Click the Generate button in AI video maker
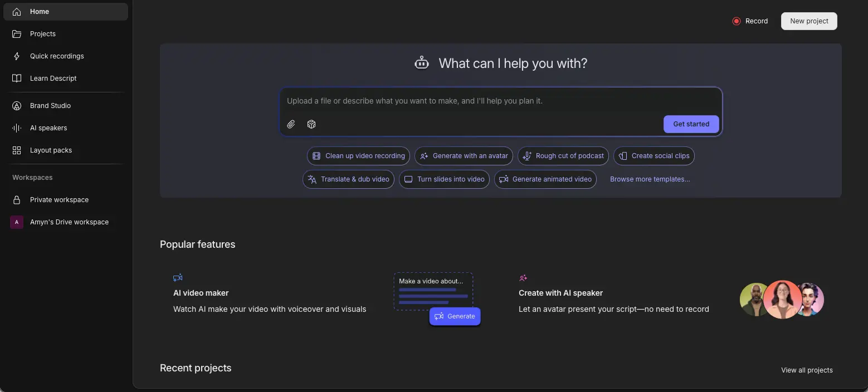Viewport: 868px width, 392px height. click(455, 316)
